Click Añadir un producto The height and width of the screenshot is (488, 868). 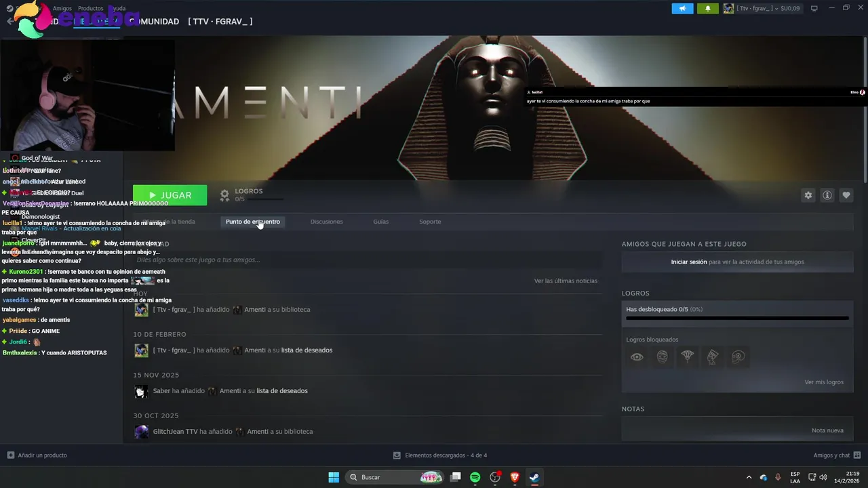(x=42, y=455)
